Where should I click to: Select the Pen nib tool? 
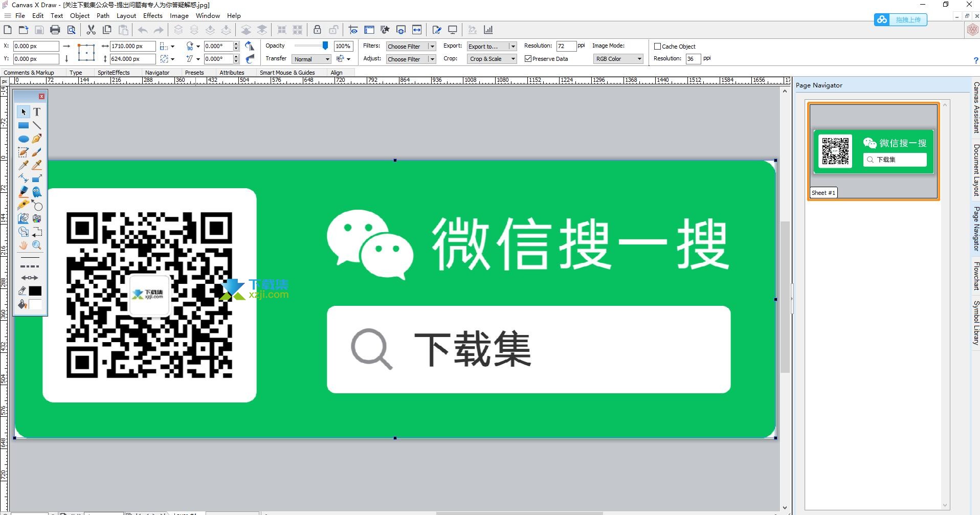point(37,139)
